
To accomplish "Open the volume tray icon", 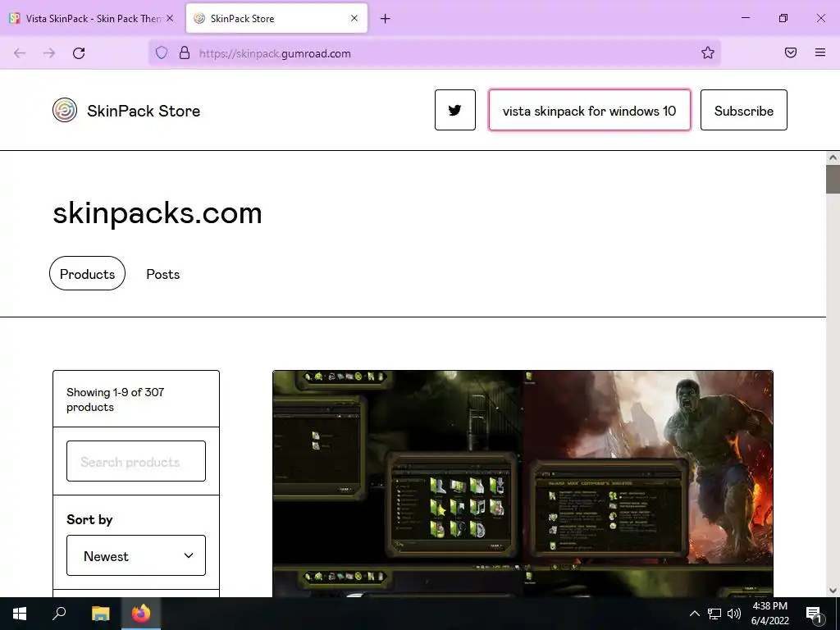I will [x=734, y=614].
